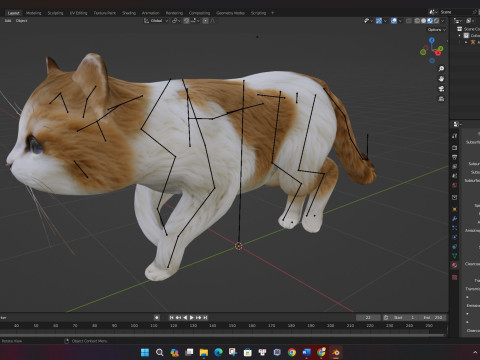Toggle X-ray mode in viewport header
The height and width of the screenshot is (360, 480).
(409, 21)
